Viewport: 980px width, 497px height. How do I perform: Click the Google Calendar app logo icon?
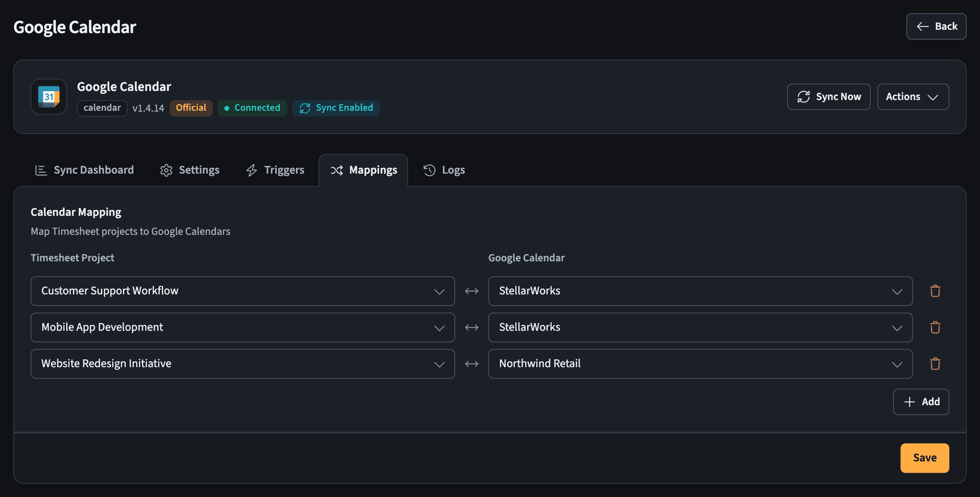(49, 97)
